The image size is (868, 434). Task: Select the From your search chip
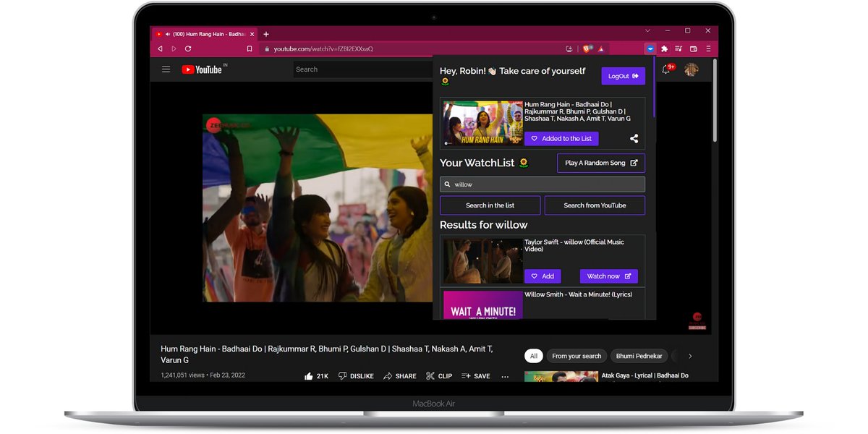pos(576,356)
